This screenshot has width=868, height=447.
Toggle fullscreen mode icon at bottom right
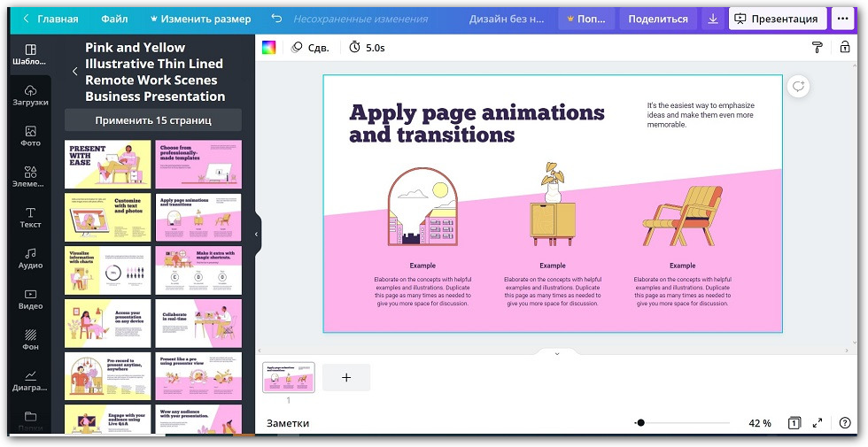818,423
